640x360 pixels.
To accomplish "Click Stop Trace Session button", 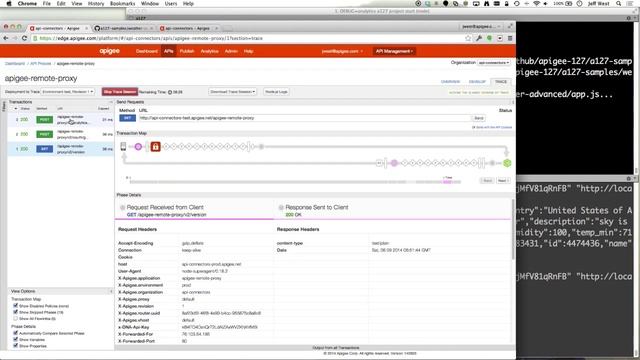I will pos(120,92).
